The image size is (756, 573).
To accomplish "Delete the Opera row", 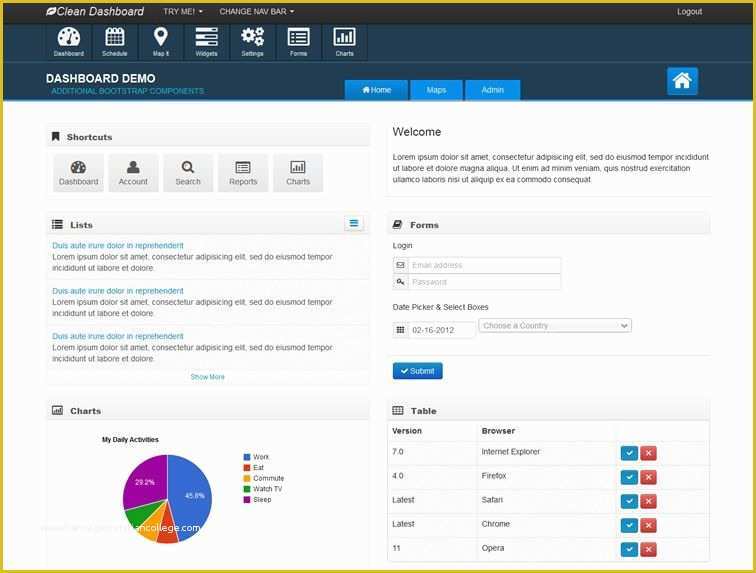I will point(648,549).
